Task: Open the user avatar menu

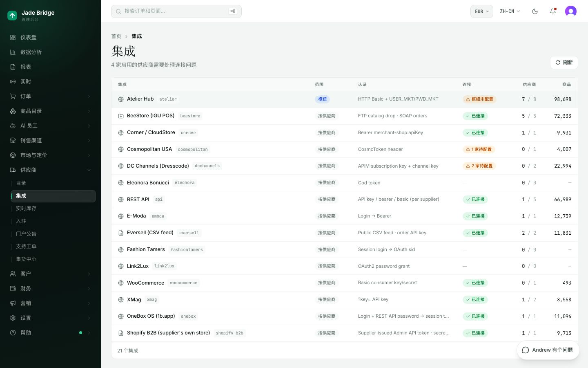Action: click(x=571, y=11)
